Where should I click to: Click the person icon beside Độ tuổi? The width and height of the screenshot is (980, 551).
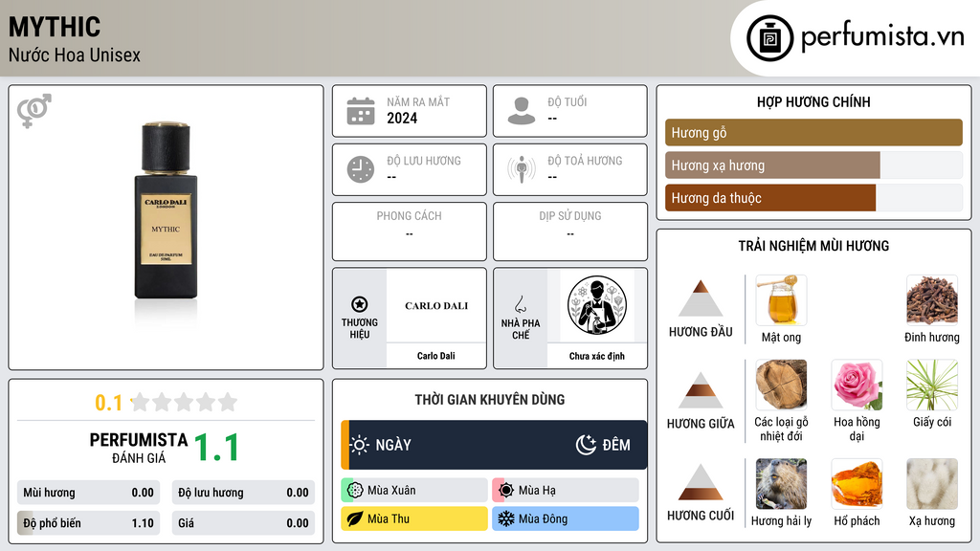[522, 111]
